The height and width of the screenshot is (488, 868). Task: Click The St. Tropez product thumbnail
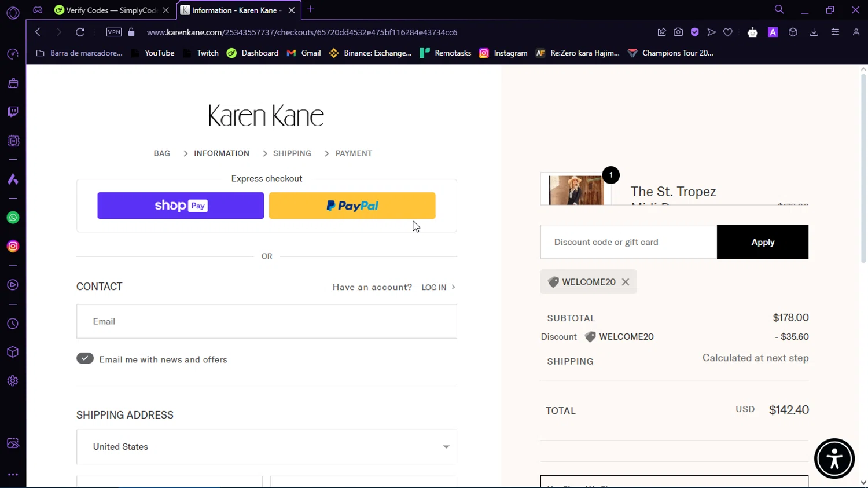576,190
